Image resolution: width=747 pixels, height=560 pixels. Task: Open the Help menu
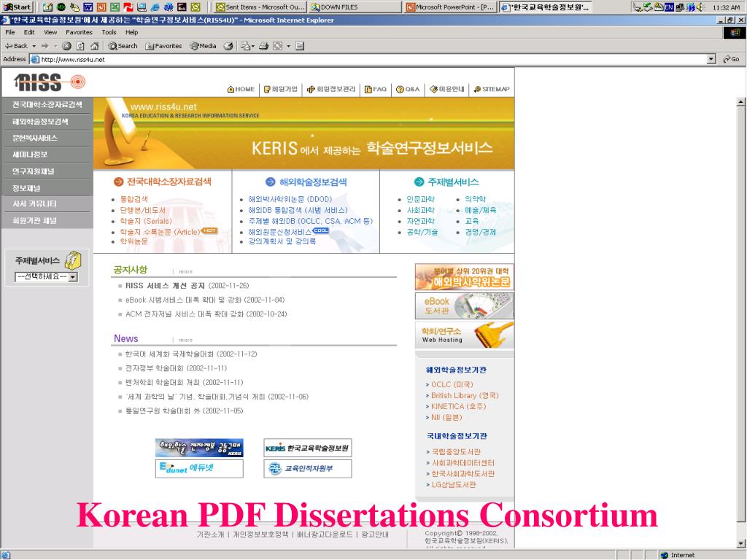132,32
